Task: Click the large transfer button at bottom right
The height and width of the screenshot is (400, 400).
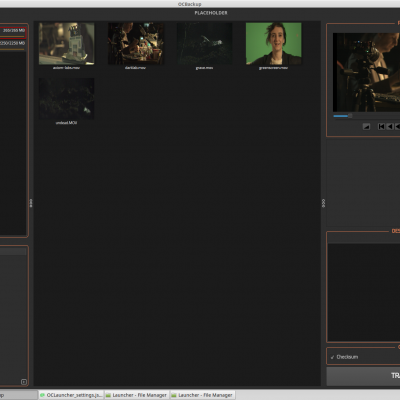Action: [x=363, y=376]
